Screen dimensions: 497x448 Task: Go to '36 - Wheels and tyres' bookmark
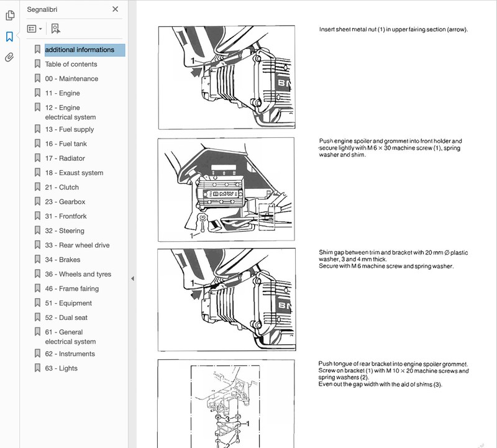tap(78, 274)
